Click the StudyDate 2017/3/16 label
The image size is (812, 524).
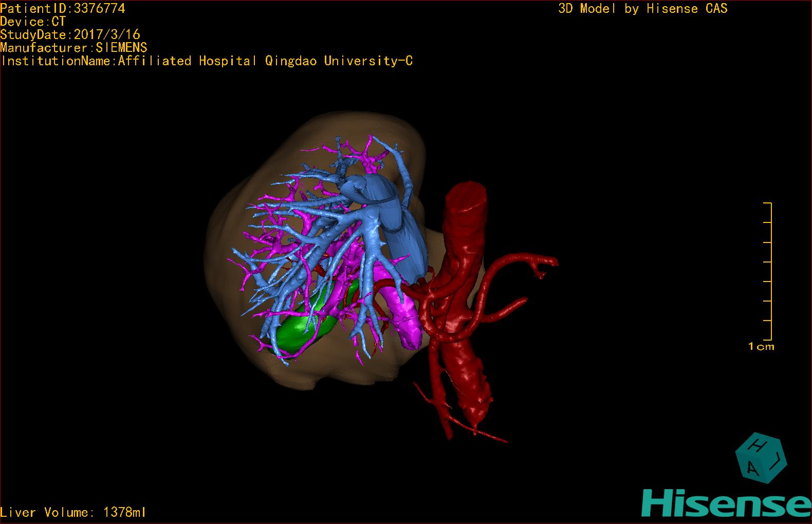pos(70,34)
